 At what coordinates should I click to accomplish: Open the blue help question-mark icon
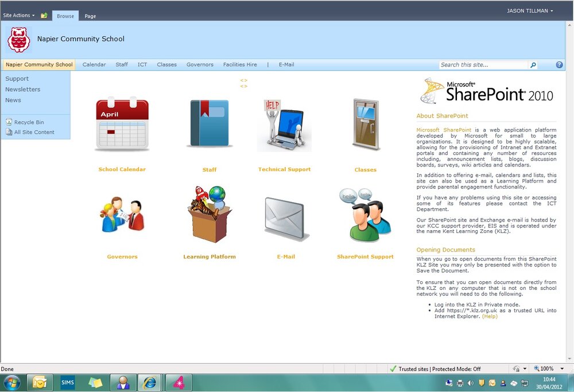pos(559,65)
